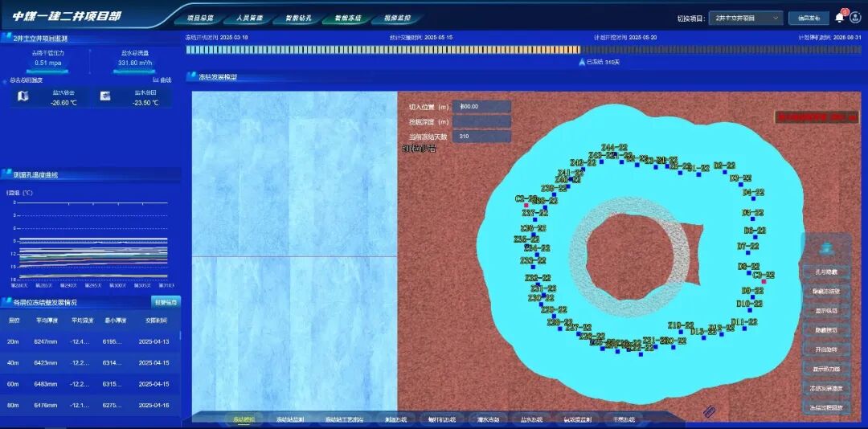Image resolution: width=868 pixels, height=429 pixels.
Task: Toggle 显示热力图 heat map display
Action: point(826,370)
